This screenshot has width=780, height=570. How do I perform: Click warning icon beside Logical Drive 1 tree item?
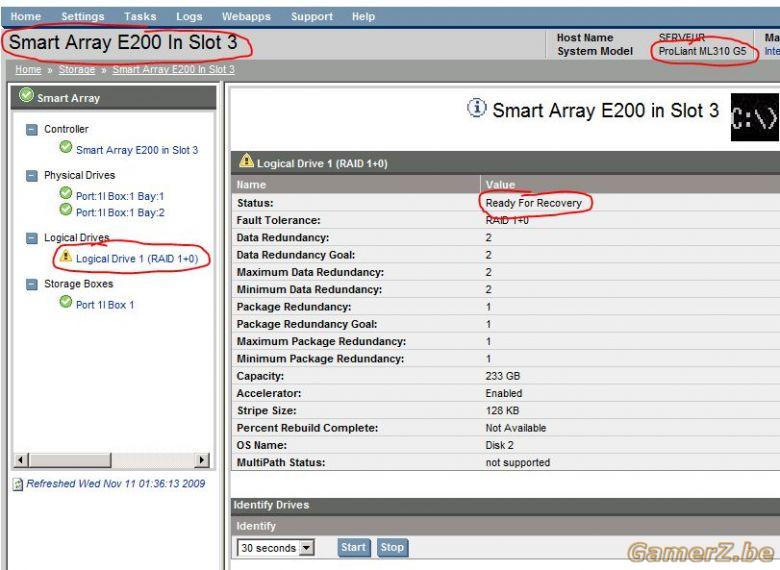click(x=66, y=256)
